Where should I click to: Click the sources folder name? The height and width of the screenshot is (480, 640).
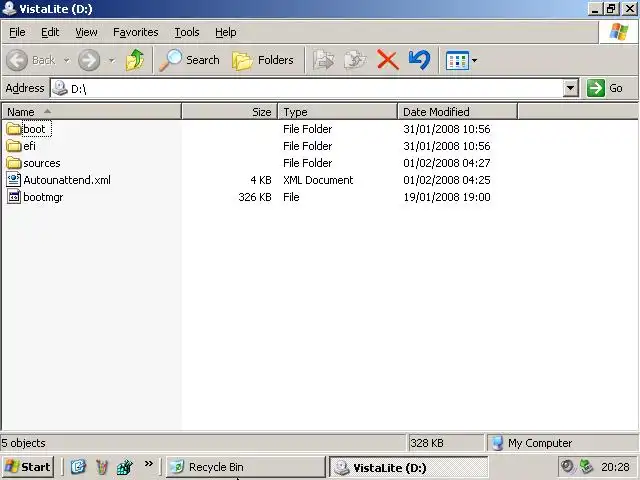click(x=42, y=163)
